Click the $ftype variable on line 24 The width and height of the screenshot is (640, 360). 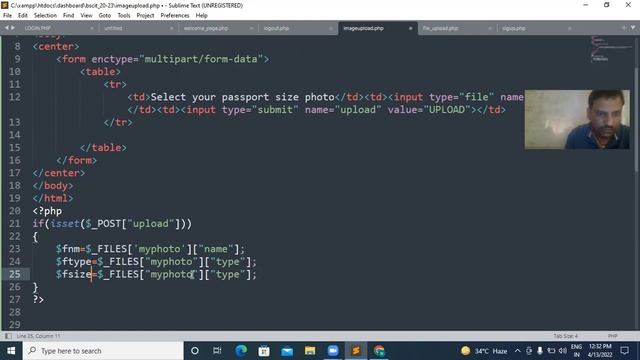73,262
